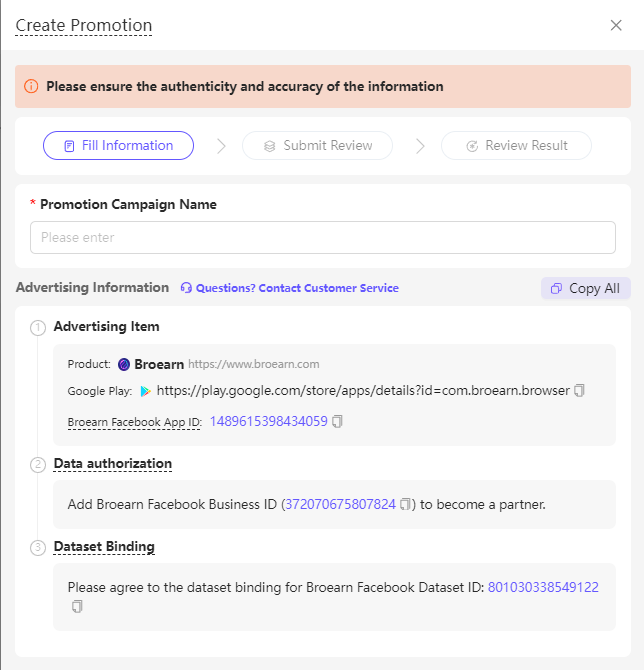Select the Fill Information step
This screenshot has height=670, width=644.
[118, 146]
